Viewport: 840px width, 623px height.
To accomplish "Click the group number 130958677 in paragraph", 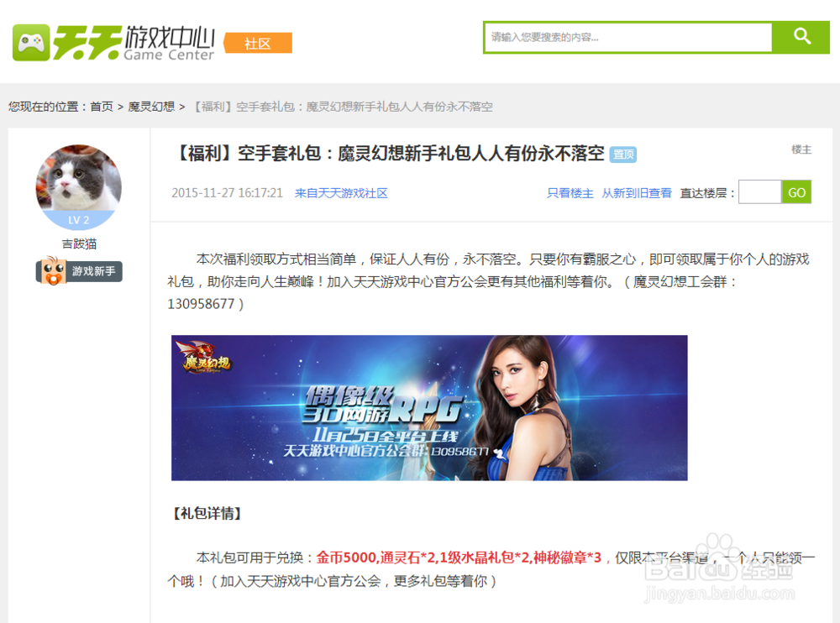I will point(201,304).
